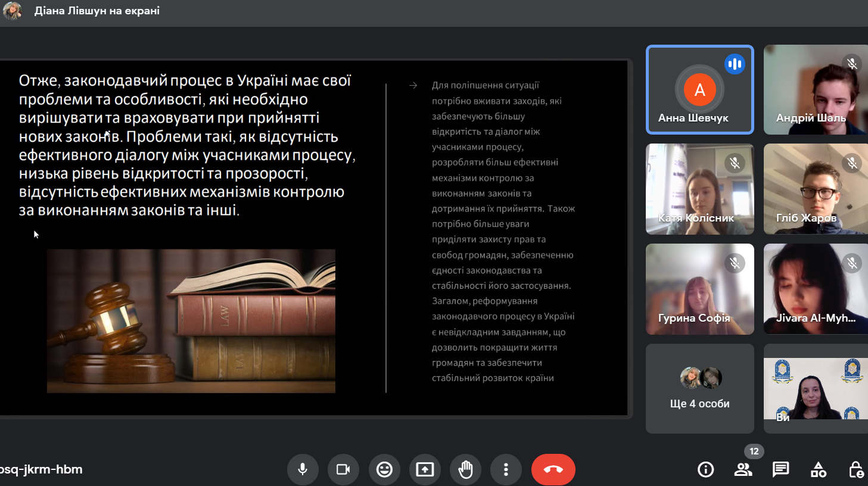Raise hand using the hand icon
Image resolution: width=868 pixels, height=486 pixels.
pyautogui.click(x=465, y=469)
